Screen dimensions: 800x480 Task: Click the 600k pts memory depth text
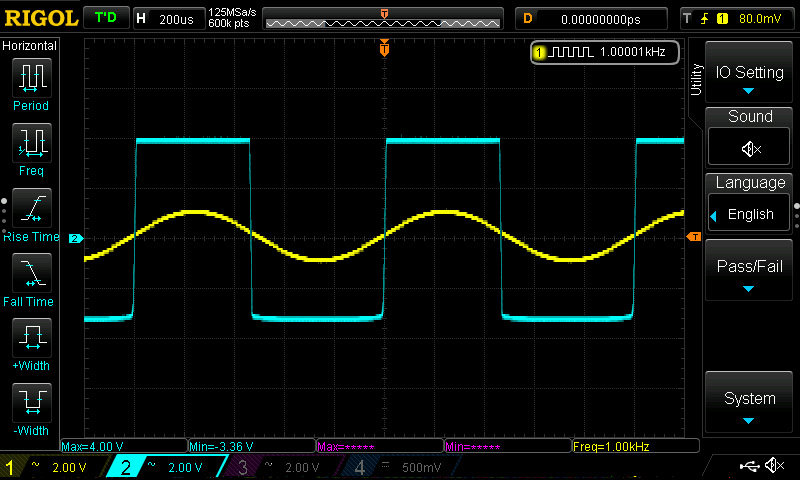point(229,23)
